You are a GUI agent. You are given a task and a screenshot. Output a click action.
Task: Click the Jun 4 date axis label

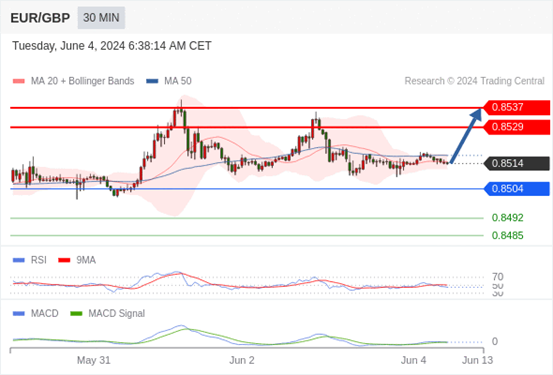pos(413,361)
